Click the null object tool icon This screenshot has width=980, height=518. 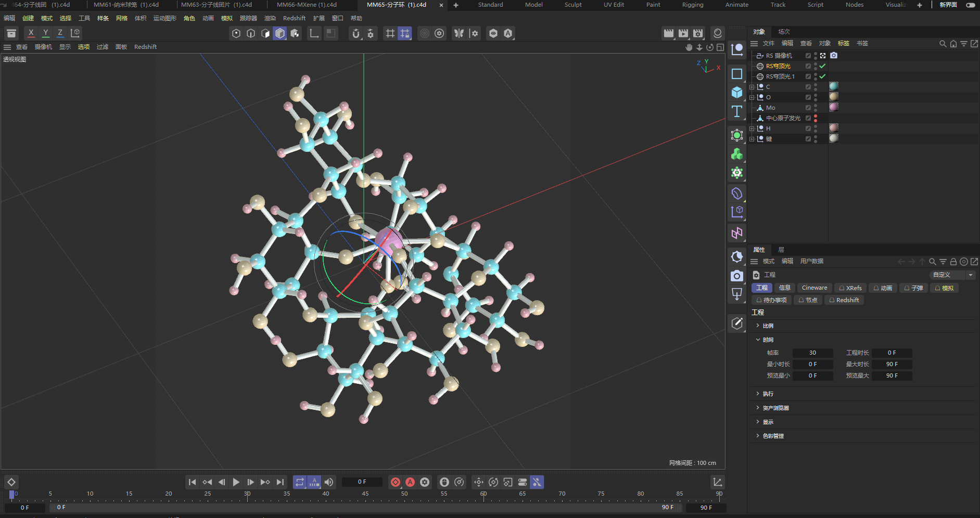[x=737, y=50]
